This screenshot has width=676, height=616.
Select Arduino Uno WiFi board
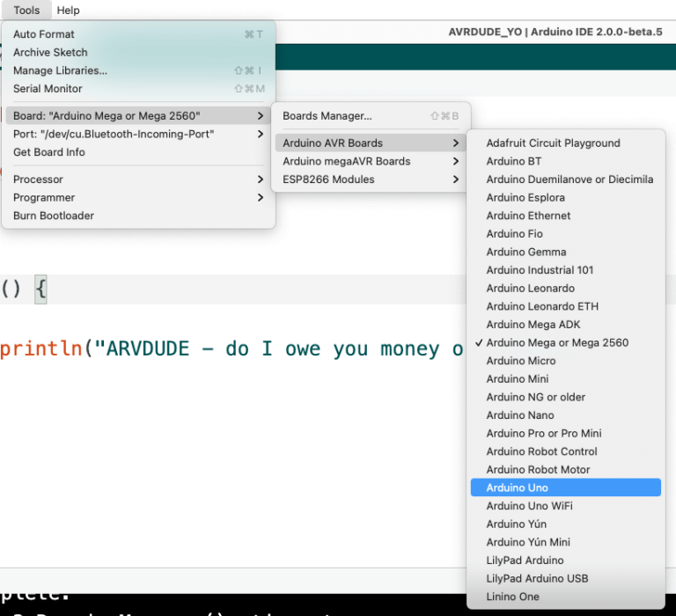coord(566,505)
